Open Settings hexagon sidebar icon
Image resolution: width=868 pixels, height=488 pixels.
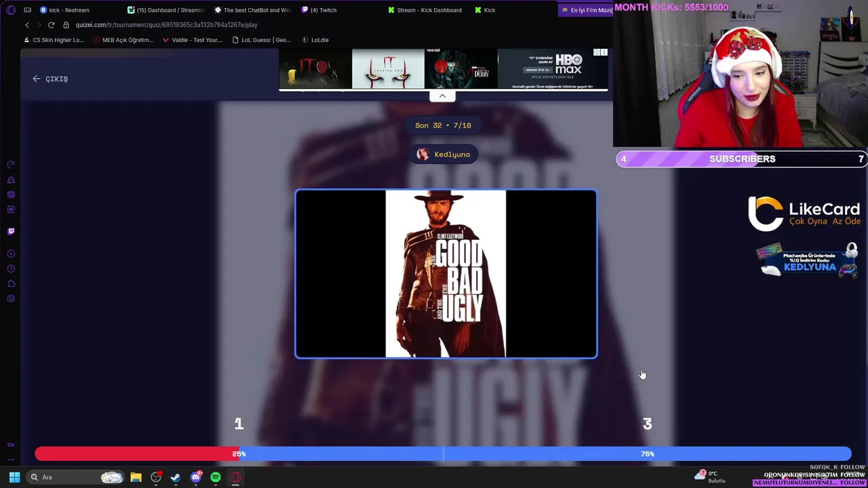[x=11, y=299]
